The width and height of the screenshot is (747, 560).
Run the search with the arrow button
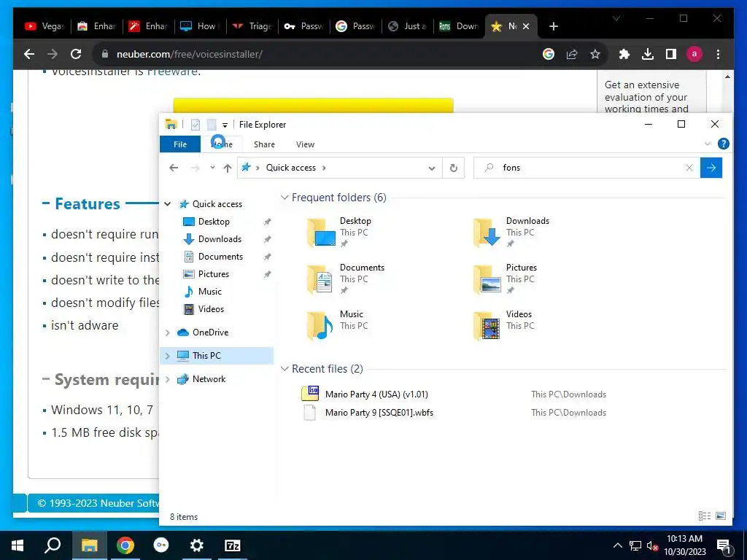pyautogui.click(x=711, y=168)
